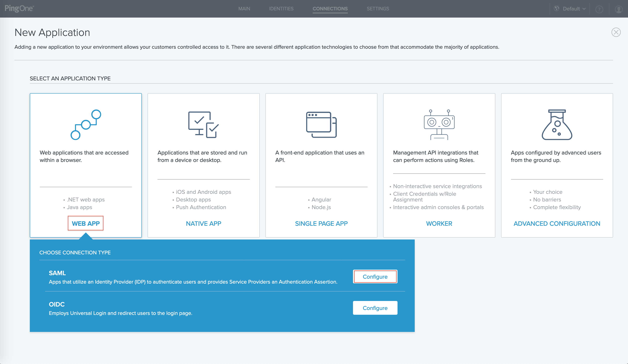Configure an OIDC connection

coord(375,308)
